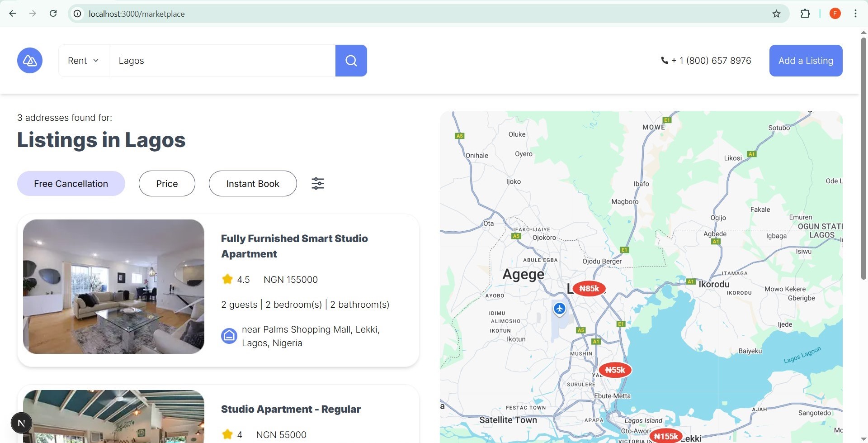
Task: Click the Add a Listing button
Action: (x=806, y=60)
